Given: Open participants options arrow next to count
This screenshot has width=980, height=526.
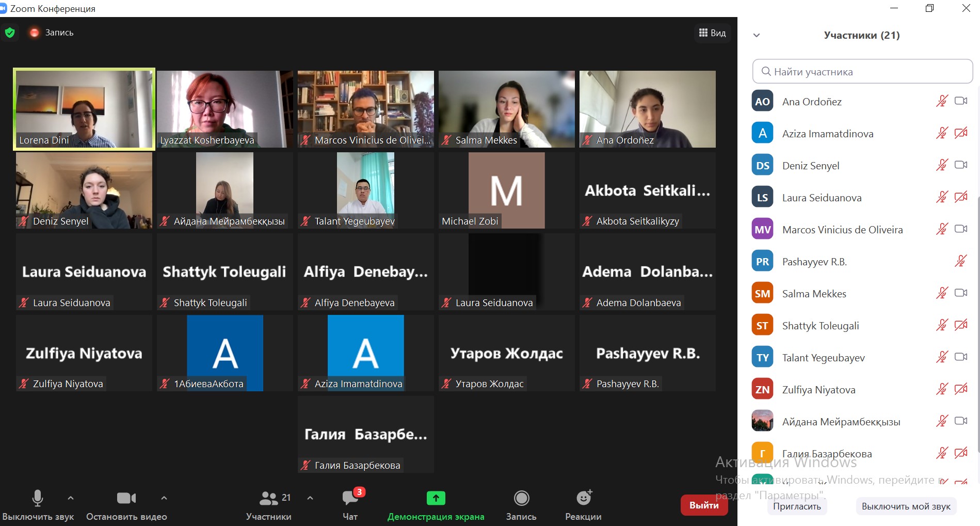Looking at the screenshot, I should 310,498.
